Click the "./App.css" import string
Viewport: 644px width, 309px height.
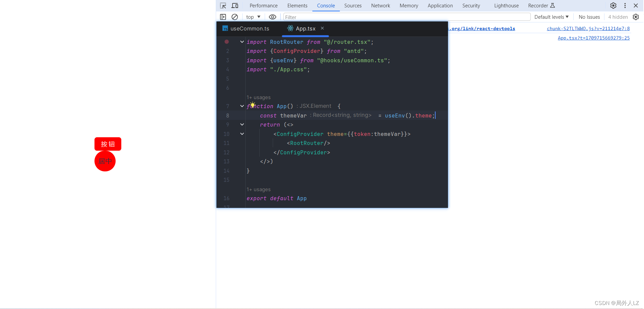point(288,69)
